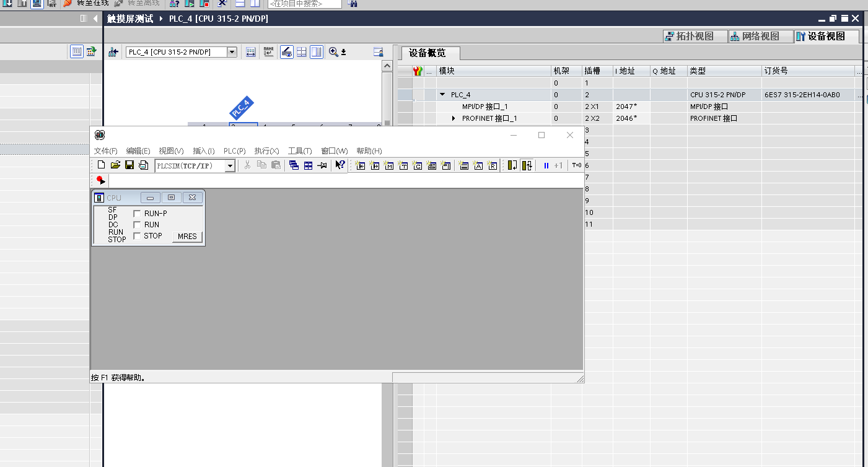Enable the RUN-P checkbox

tap(138, 214)
